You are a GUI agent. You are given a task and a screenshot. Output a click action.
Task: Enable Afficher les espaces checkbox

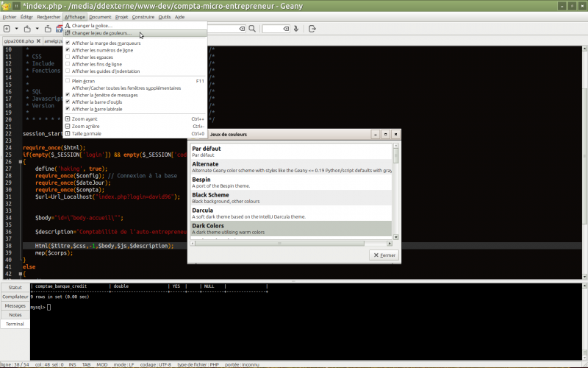(68, 57)
